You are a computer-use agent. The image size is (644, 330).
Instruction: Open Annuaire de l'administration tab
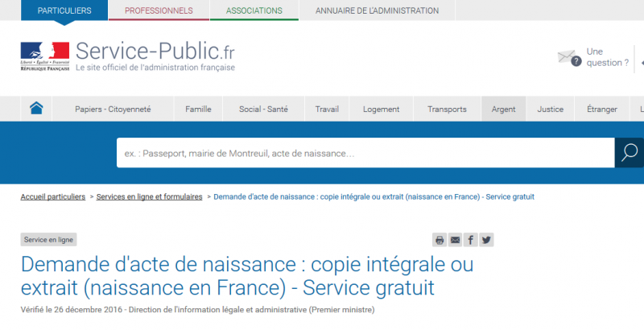click(377, 10)
